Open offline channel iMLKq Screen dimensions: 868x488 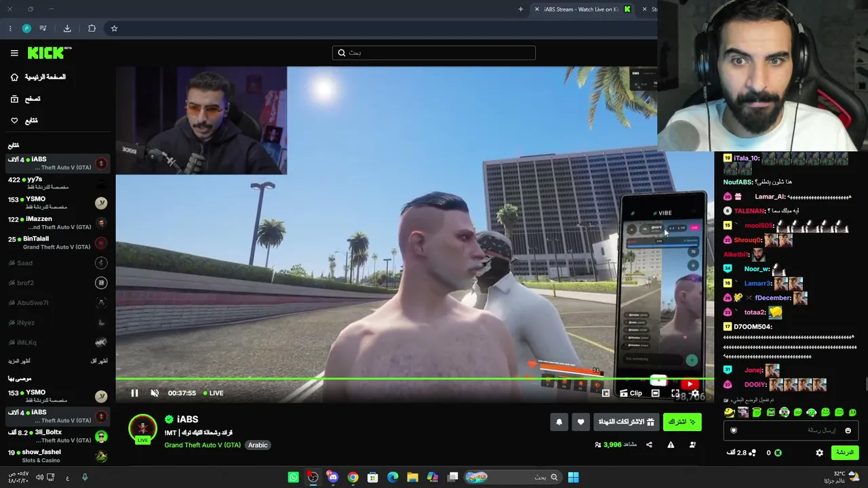tap(57, 342)
